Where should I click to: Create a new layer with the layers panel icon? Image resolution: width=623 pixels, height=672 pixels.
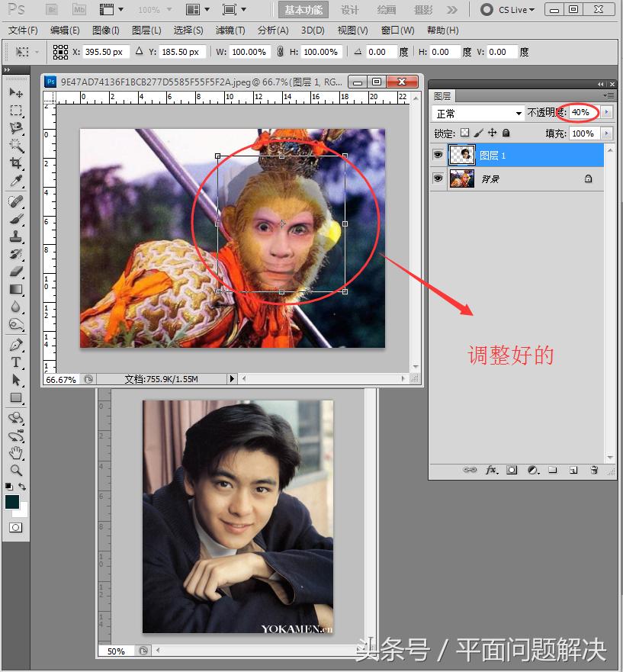click(573, 471)
